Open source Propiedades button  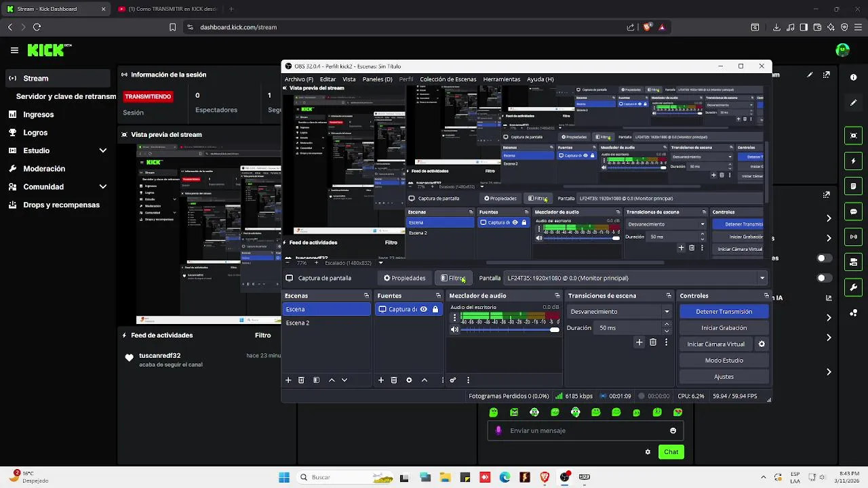pyautogui.click(x=404, y=278)
